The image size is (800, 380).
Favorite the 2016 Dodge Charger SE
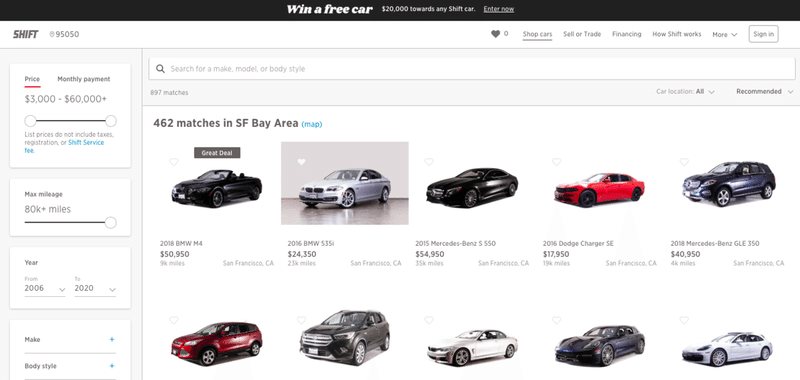click(557, 162)
